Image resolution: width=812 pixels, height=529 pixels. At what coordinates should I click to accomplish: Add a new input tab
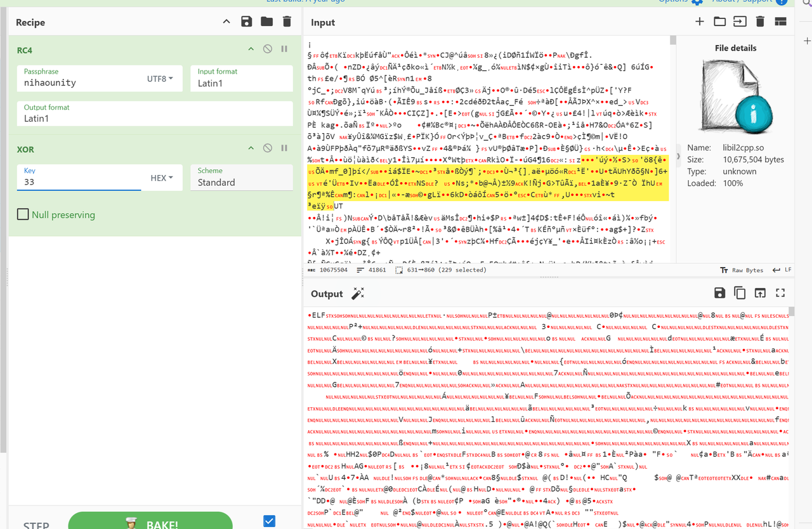pos(699,22)
